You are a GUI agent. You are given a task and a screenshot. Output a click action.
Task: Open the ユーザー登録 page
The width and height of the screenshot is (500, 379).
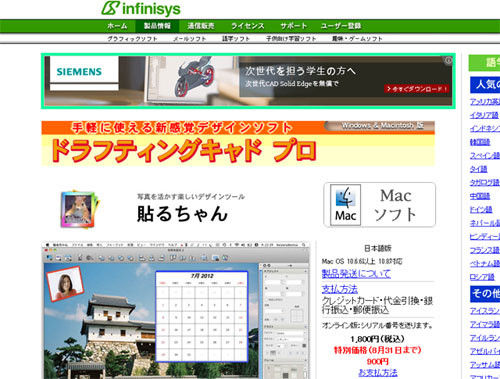[x=341, y=26]
